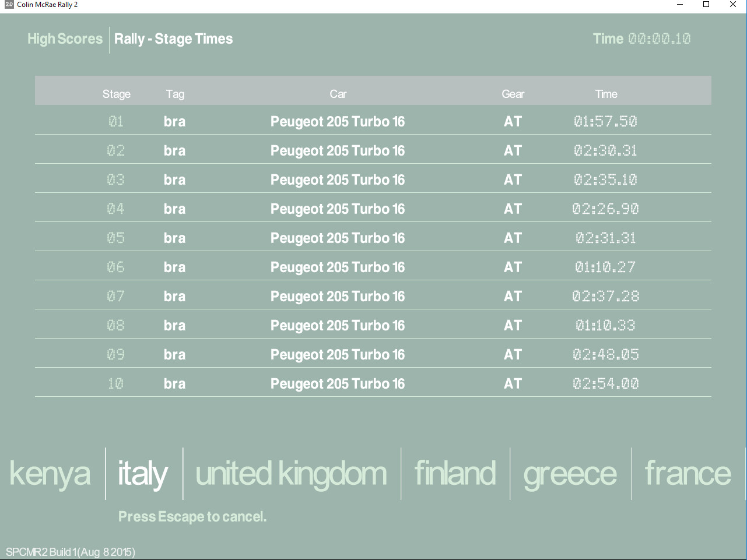Viewport: 747px width, 560px height.
Task: Click the Rally - Stage Times title
Action: pyautogui.click(x=173, y=39)
